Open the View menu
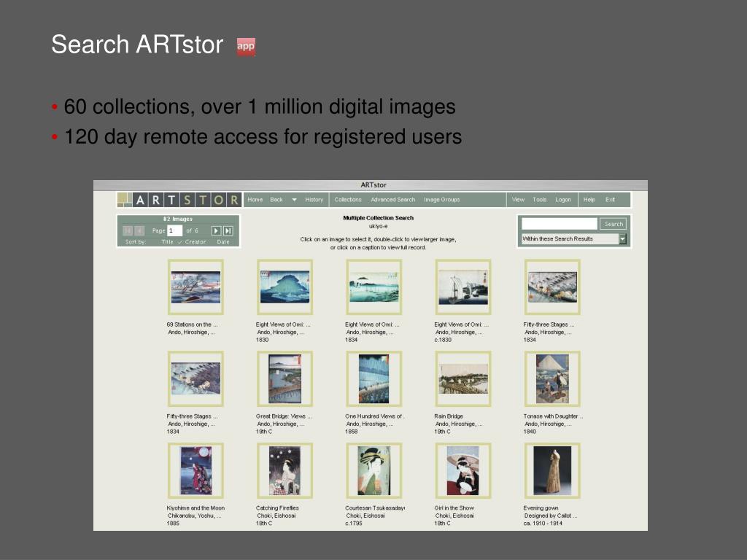Screen dimensions: 747x560 point(518,200)
